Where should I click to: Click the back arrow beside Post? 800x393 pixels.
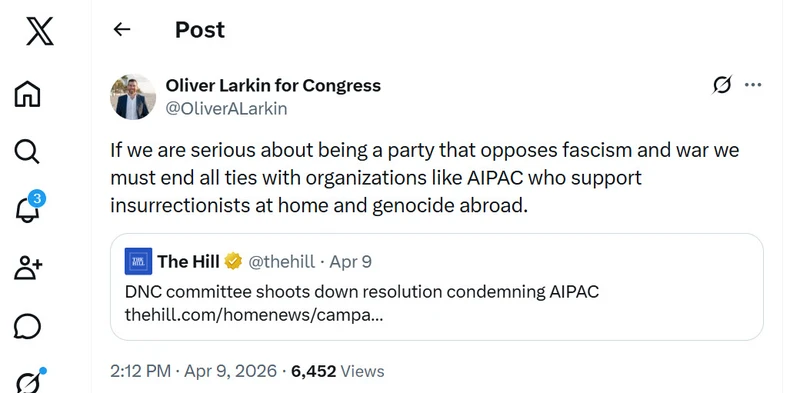click(x=121, y=30)
